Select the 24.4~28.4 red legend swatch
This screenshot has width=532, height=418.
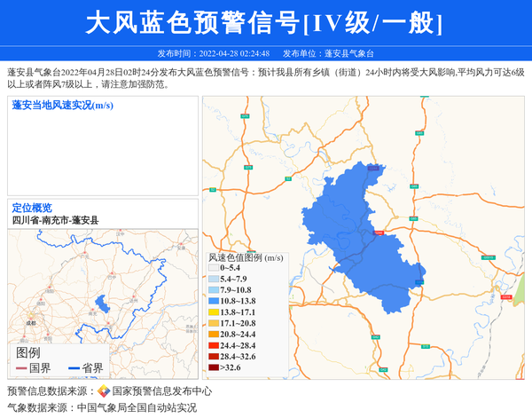pyautogui.click(x=213, y=345)
